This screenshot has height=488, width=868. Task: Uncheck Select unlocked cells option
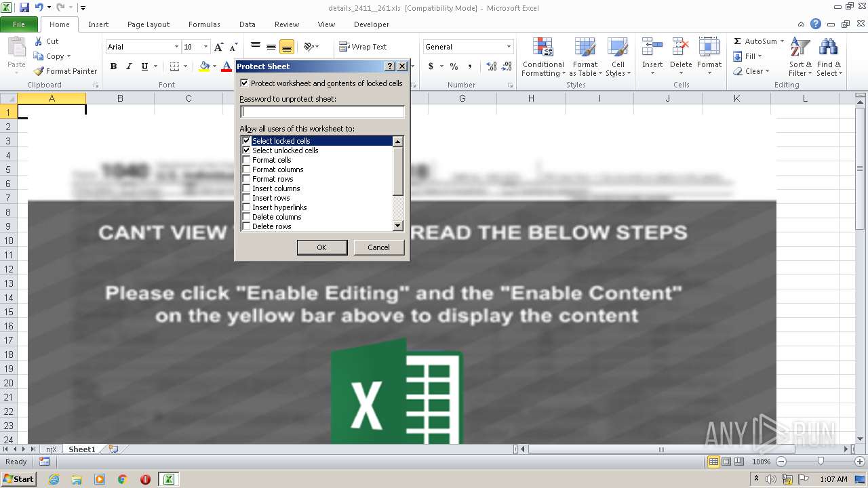pyautogui.click(x=247, y=150)
